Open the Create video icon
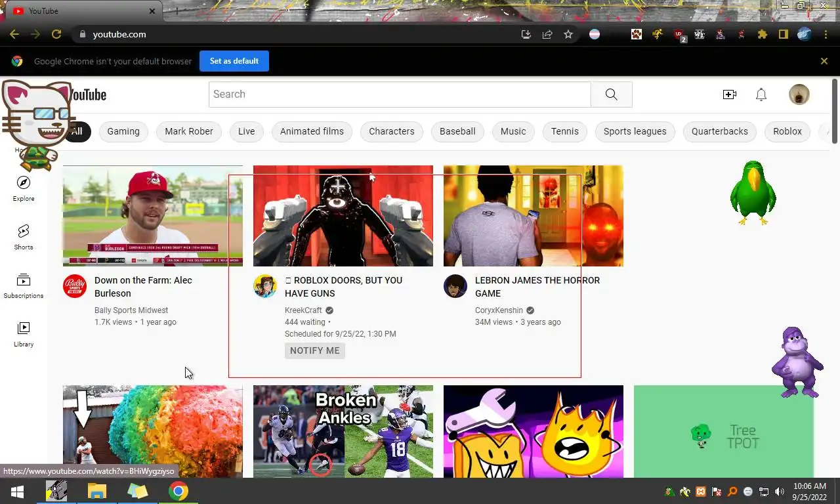840x504 pixels. coord(730,94)
